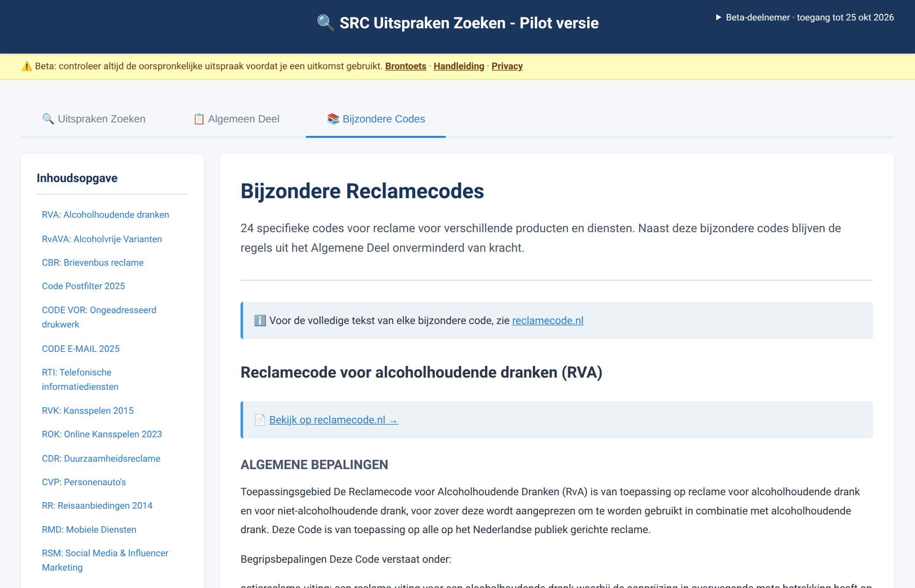Select the Bijzondere Codes tab
The height and width of the screenshot is (588, 915).
point(376,119)
